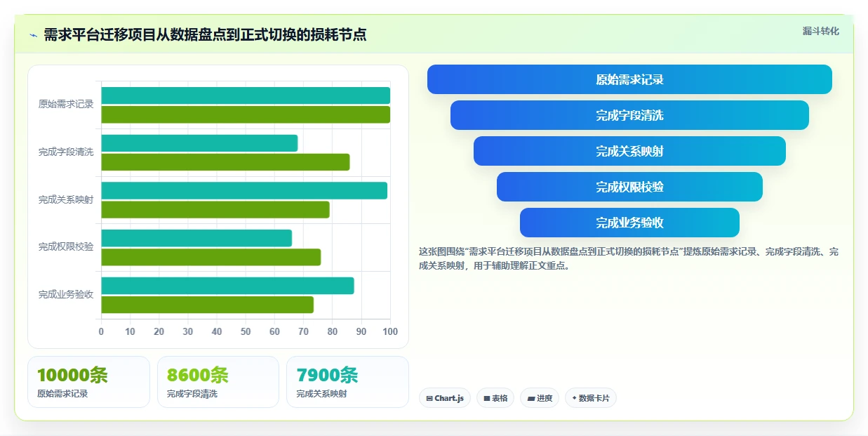Click the 0 tick on the x-axis
The width and height of the screenshot is (868, 436).
(x=101, y=331)
